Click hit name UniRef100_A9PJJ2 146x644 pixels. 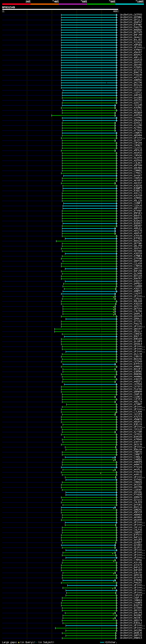[131, 58]
